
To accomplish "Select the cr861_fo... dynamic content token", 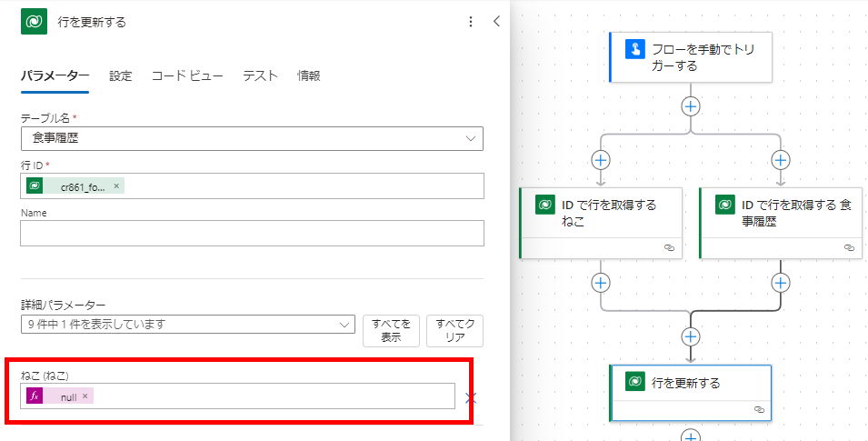I will [x=75, y=186].
